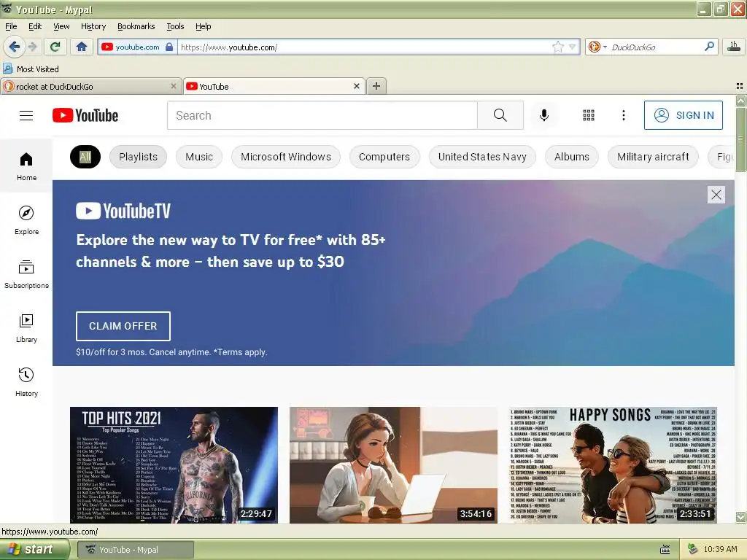Viewport: 747px width, 560px height.
Task: Select the All filter chip
Action: [x=85, y=157]
